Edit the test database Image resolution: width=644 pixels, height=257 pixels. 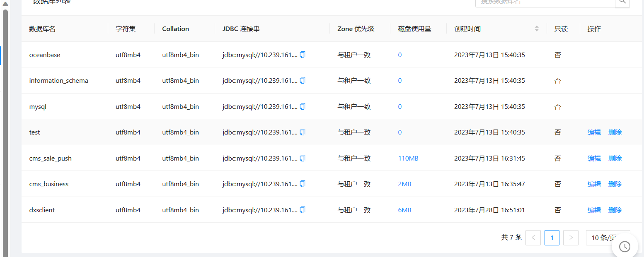594,132
